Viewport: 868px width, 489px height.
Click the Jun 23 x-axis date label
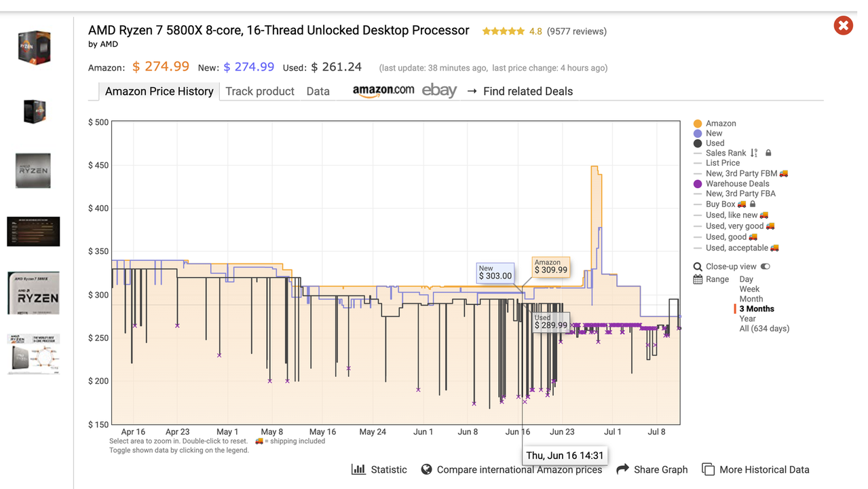click(x=562, y=432)
